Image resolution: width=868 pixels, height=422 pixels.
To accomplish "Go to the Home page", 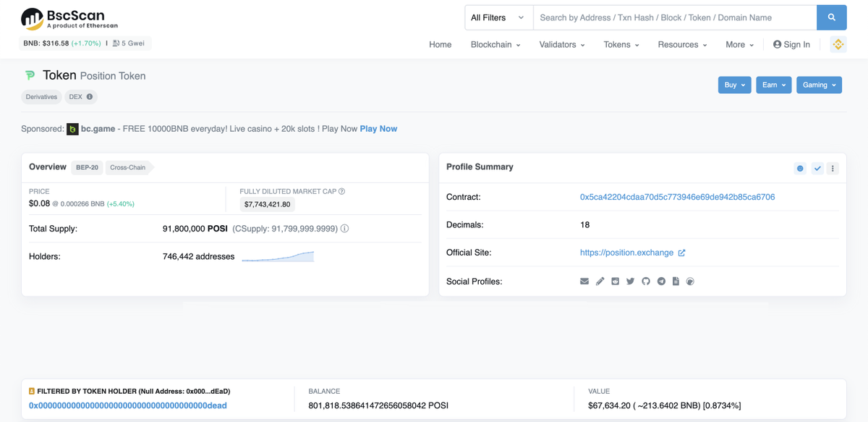I will (440, 44).
